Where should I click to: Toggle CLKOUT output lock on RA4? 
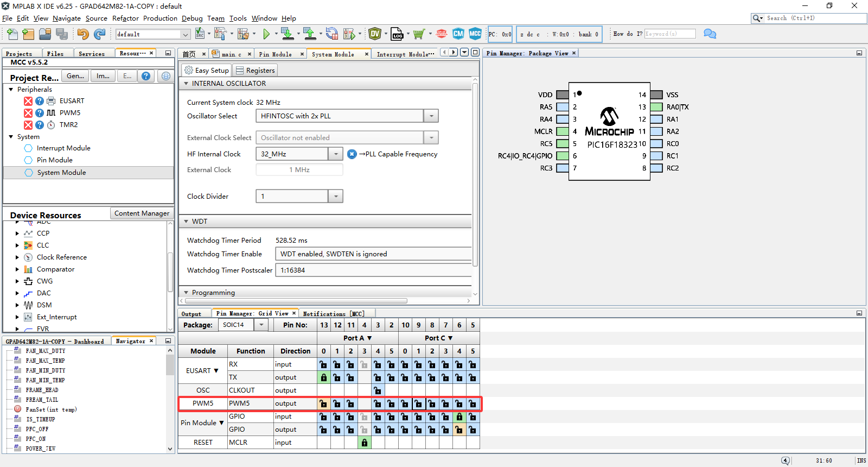coord(378,390)
